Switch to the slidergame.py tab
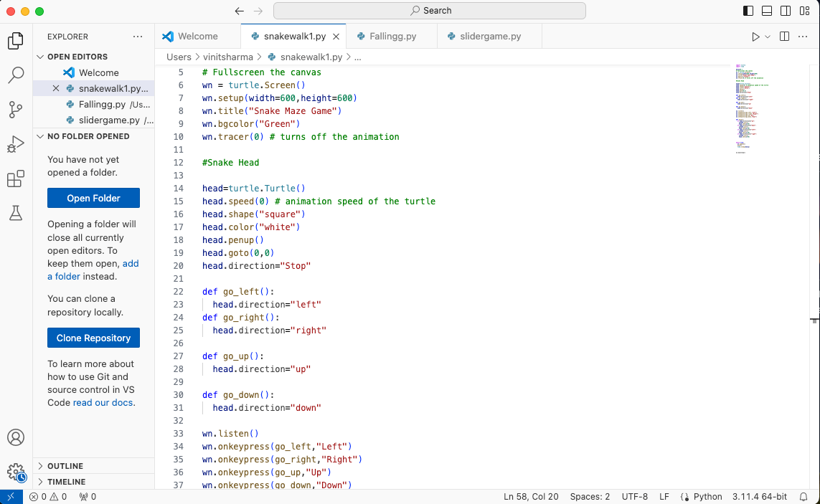The width and height of the screenshot is (820, 504). point(490,37)
